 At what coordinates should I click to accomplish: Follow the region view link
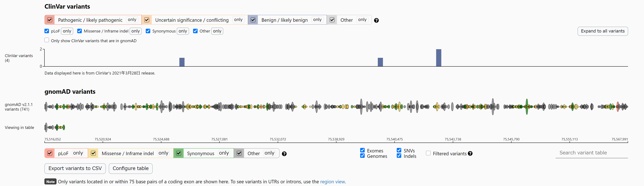332,182
